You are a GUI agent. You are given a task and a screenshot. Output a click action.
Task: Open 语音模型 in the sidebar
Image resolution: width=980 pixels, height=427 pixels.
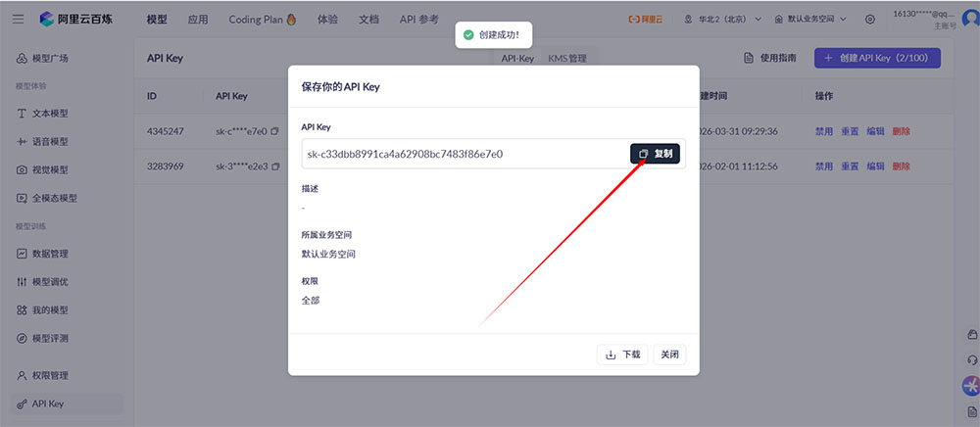pyautogui.click(x=42, y=142)
